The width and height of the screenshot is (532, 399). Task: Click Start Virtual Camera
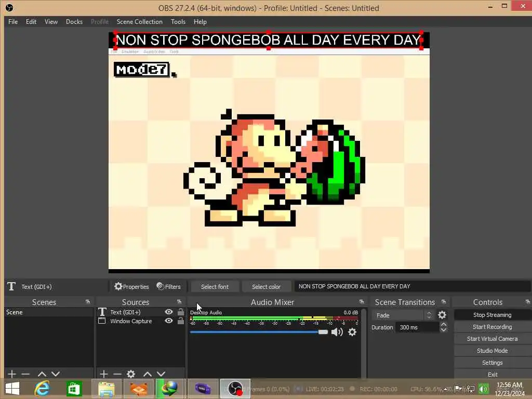coord(493,339)
